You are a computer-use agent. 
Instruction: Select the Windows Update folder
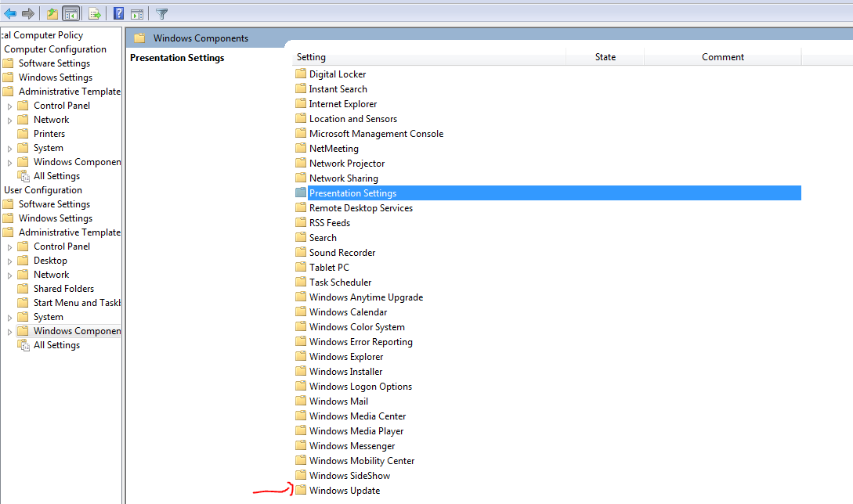345,491
